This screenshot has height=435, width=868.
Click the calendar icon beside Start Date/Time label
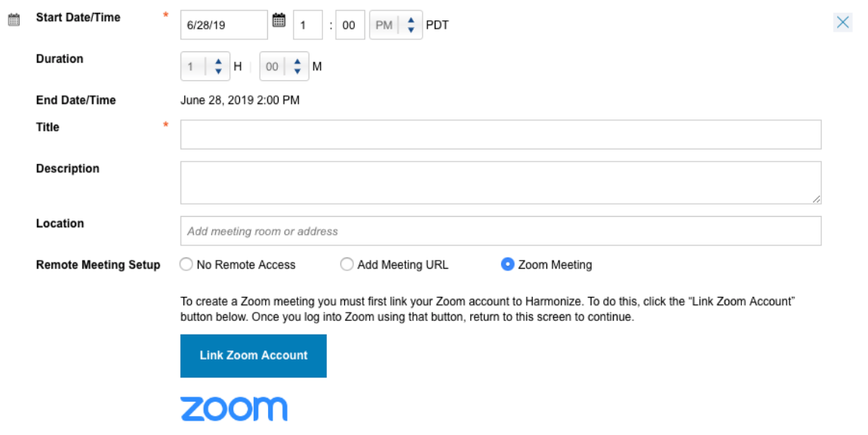[14, 21]
